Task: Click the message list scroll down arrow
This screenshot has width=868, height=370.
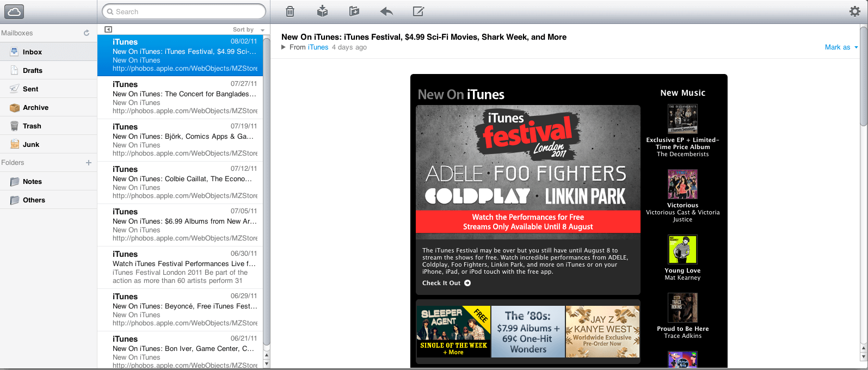Action: [267, 365]
